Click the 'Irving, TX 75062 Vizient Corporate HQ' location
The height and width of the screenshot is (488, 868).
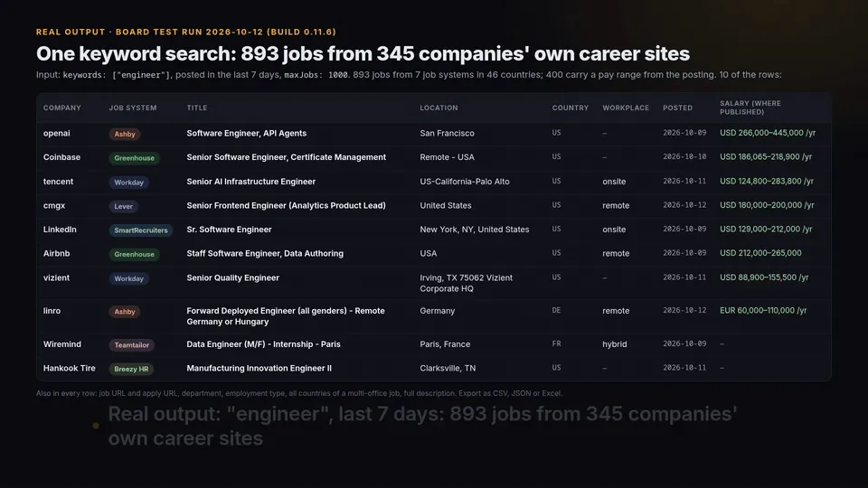click(467, 283)
